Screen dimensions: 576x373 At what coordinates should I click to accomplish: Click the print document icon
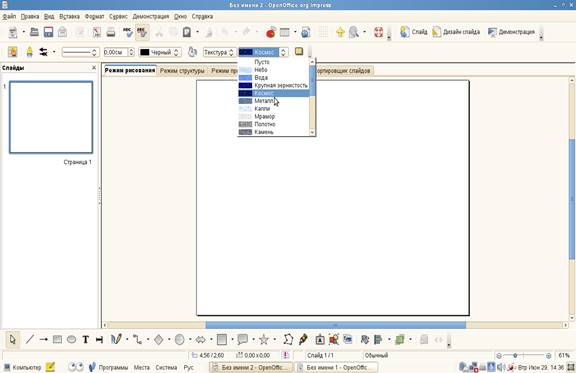111,32
